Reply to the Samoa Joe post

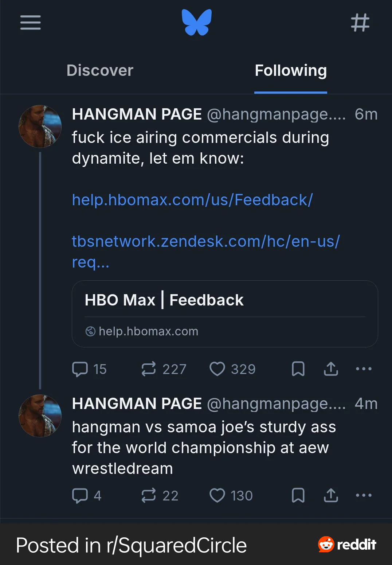80,495
